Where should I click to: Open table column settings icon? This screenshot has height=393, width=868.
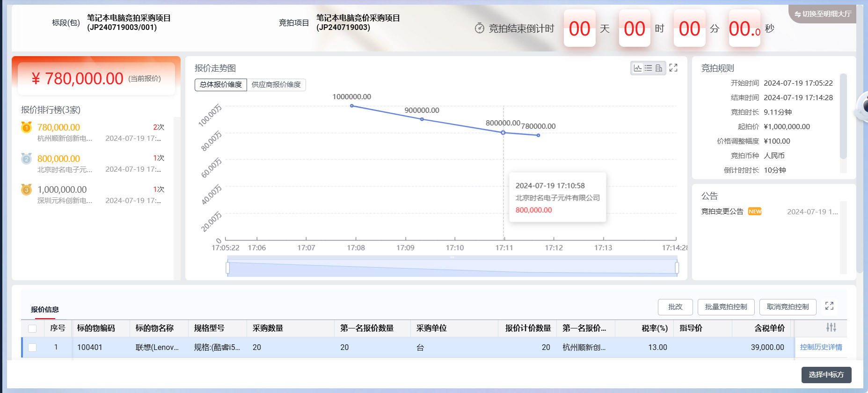tap(831, 327)
